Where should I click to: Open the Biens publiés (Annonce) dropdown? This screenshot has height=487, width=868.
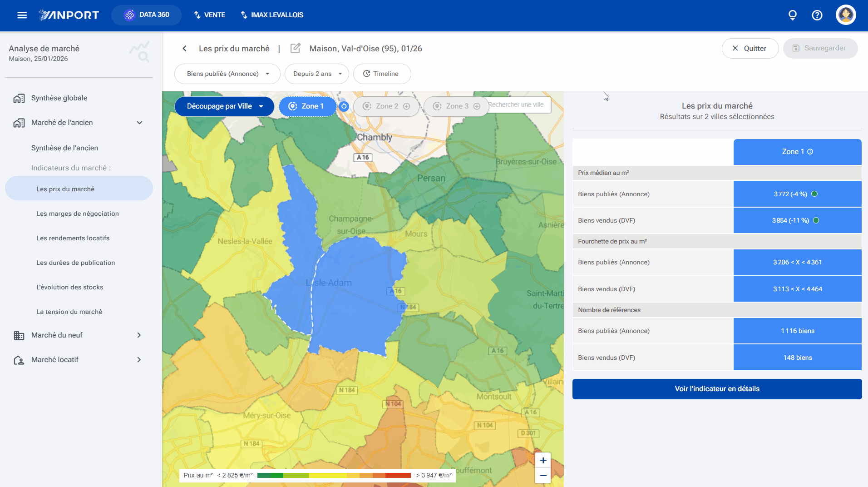(x=227, y=74)
